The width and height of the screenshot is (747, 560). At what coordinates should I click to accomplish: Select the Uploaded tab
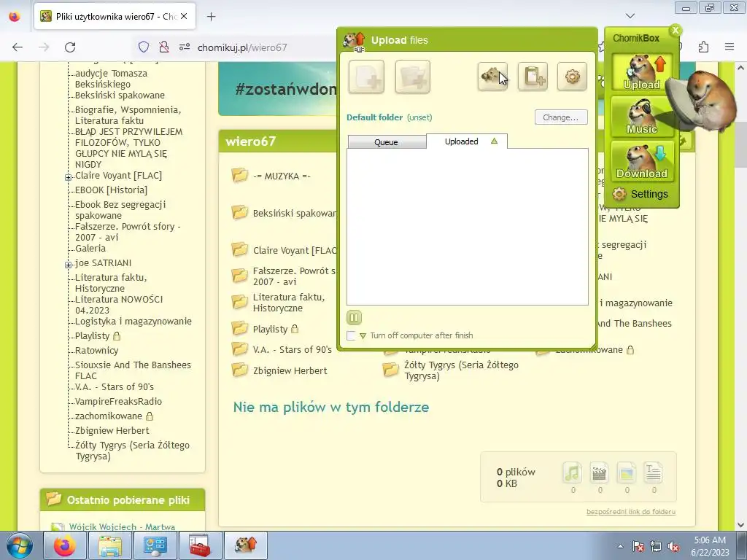coord(467,141)
